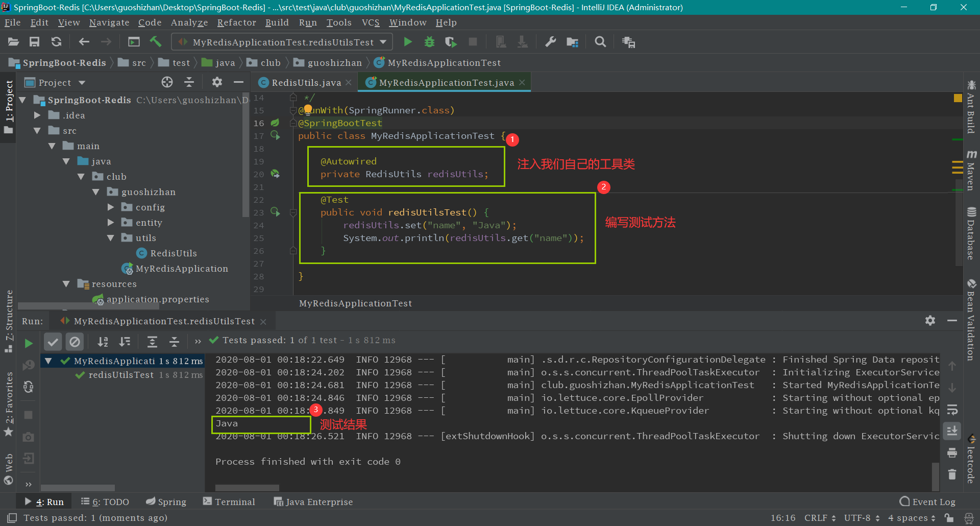Start a debug session with the bug icon
The image size is (980, 526).
click(429, 42)
